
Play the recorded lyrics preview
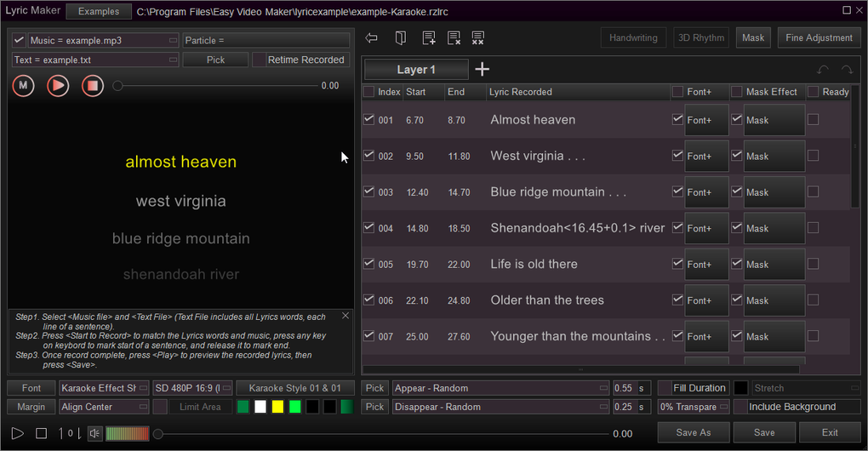[58, 86]
